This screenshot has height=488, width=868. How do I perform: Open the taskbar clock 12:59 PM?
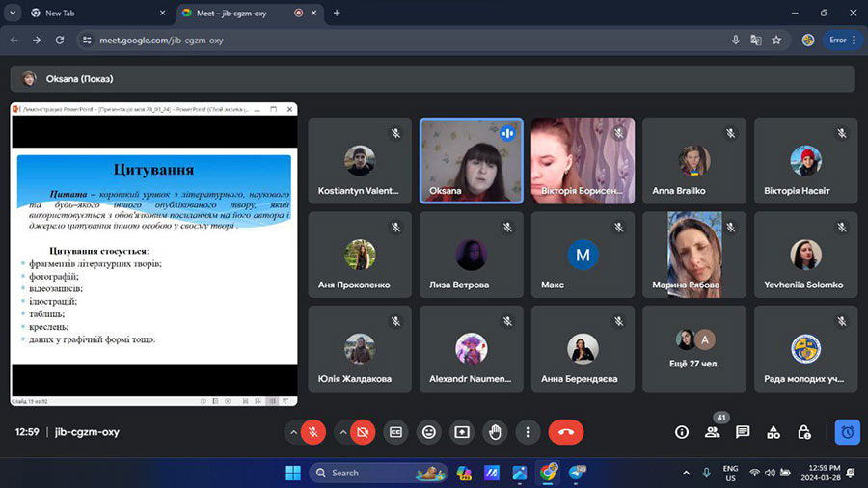821,473
